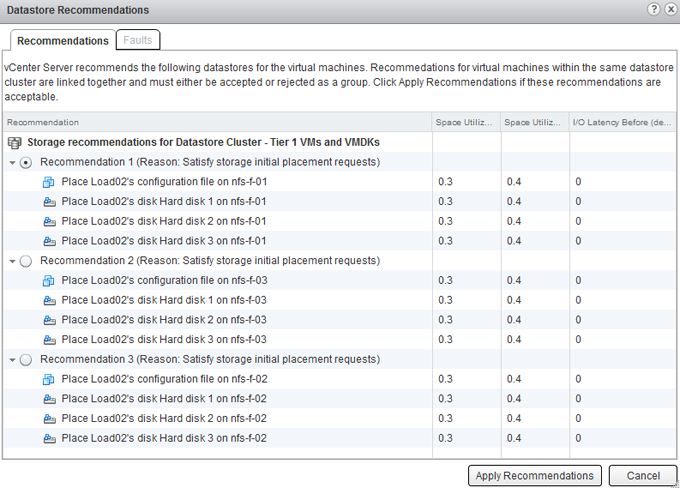Click config file icon for nfs-f-02
The height and width of the screenshot is (488, 680).
(x=49, y=379)
